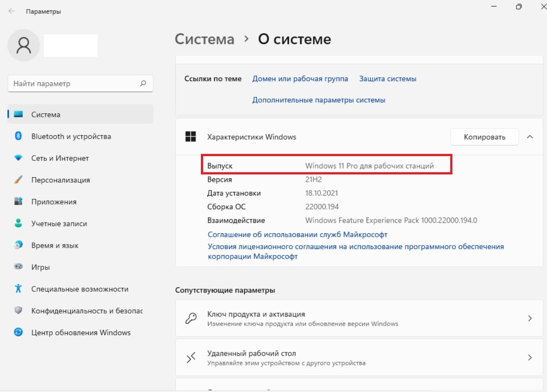The height and width of the screenshot is (392, 547).
Task: Click the Сеть и Интернет Wi-Fi icon
Action: click(x=18, y=158)
